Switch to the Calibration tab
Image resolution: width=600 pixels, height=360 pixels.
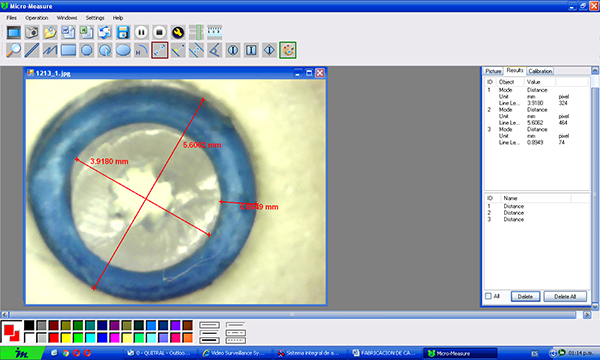[540, 71]
